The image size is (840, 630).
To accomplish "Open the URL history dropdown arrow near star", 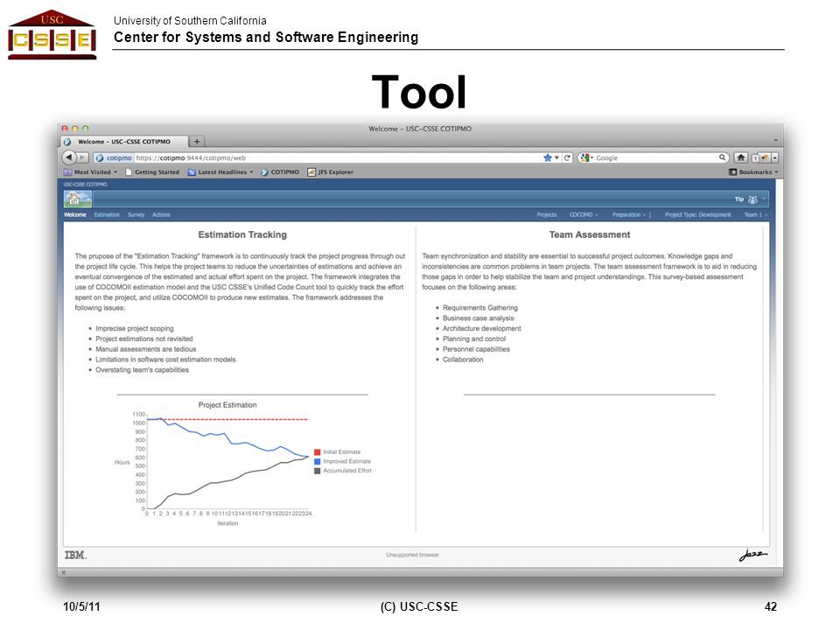I will tap(556, 157).
